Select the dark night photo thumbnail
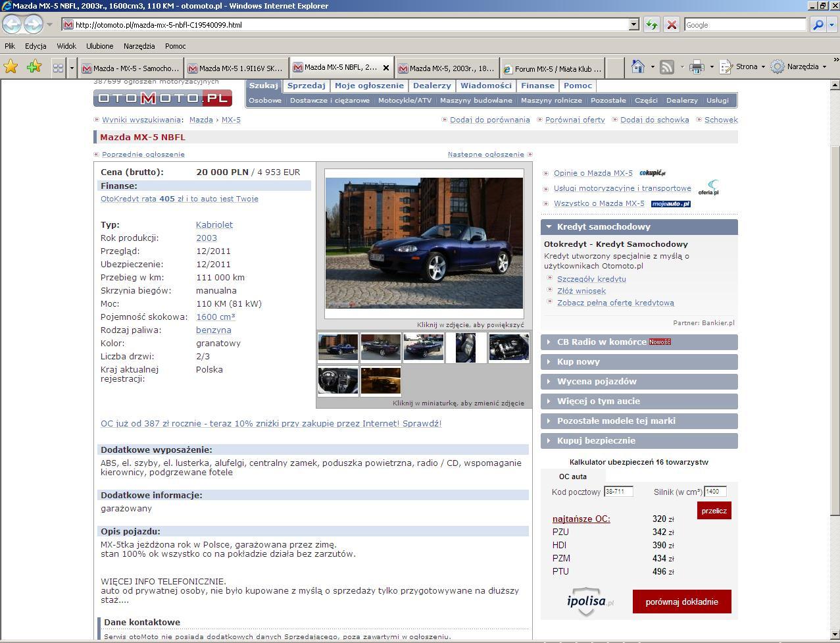The height and width of the screenshot is (643, 840). [x=381, y=381]
